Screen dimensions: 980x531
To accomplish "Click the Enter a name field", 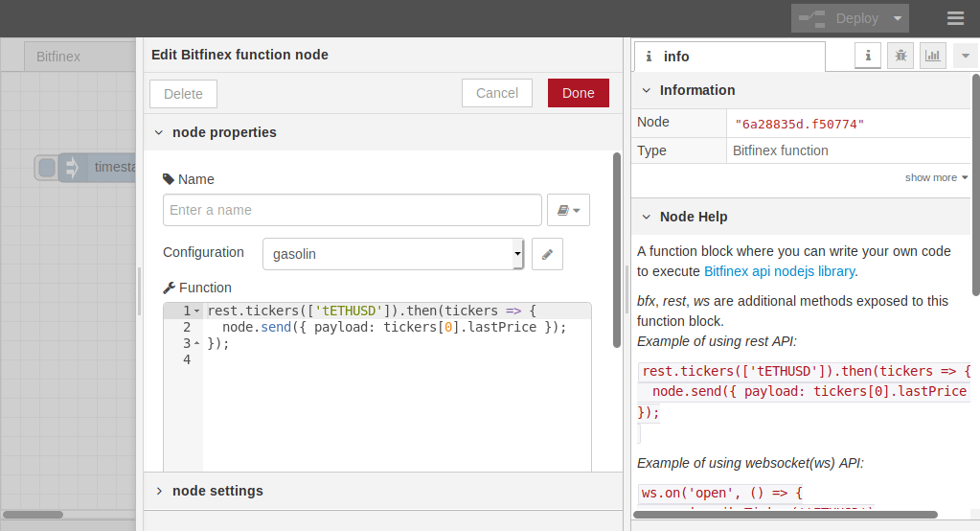I will (x=352, y=210).
